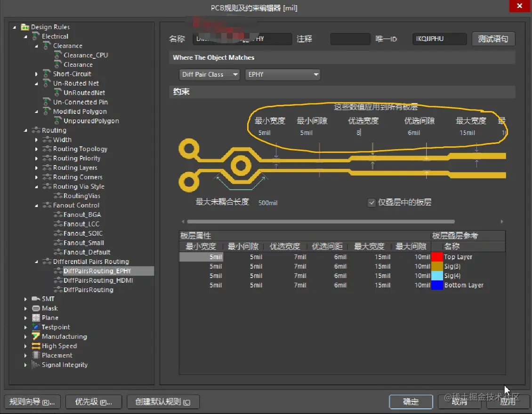Click the Routing Topology icon
Viewport: 532px width, 414px height.
coord(47,149)
